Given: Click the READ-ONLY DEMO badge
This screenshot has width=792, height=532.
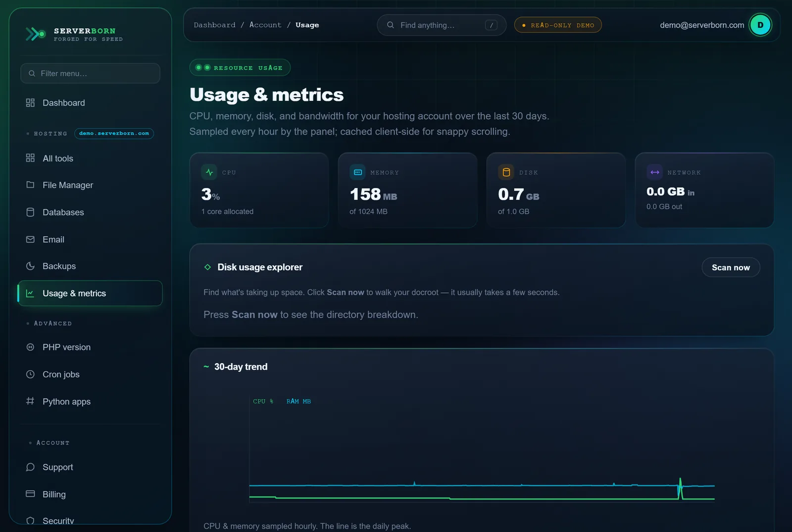Looking at the screenshot, I should [558, 25].
